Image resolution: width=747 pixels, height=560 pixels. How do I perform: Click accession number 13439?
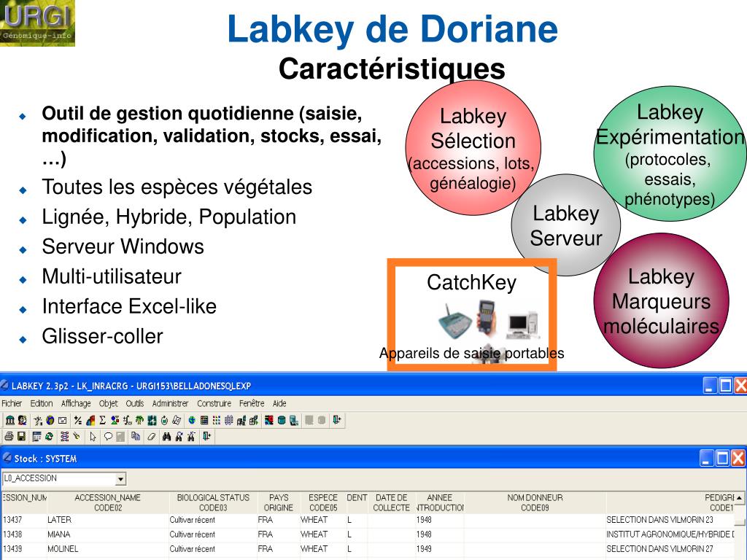(12, 548)
